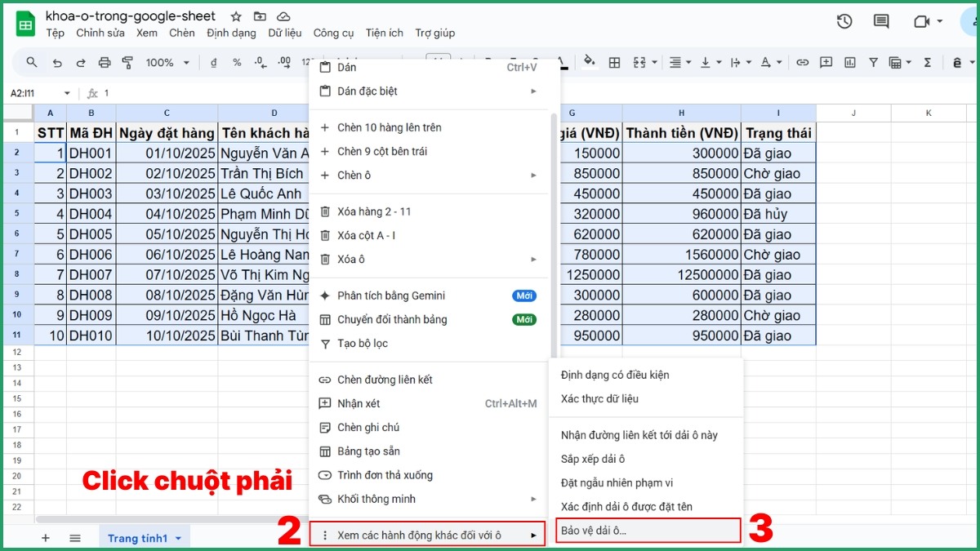Click the print icon in toolbar
Screen dimensions: 980x551
pyautogui.click(x=104, y=63)
